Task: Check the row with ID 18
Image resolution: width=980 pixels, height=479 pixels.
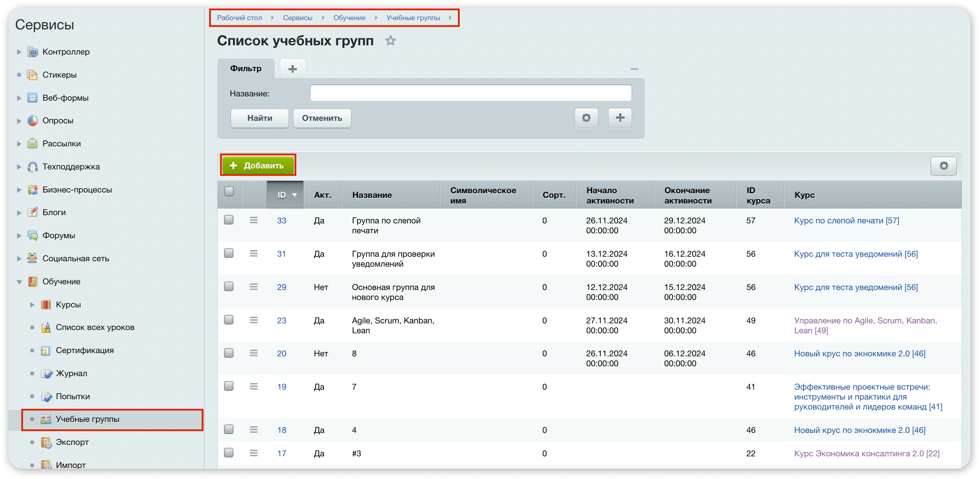Action: coord(229,430)
